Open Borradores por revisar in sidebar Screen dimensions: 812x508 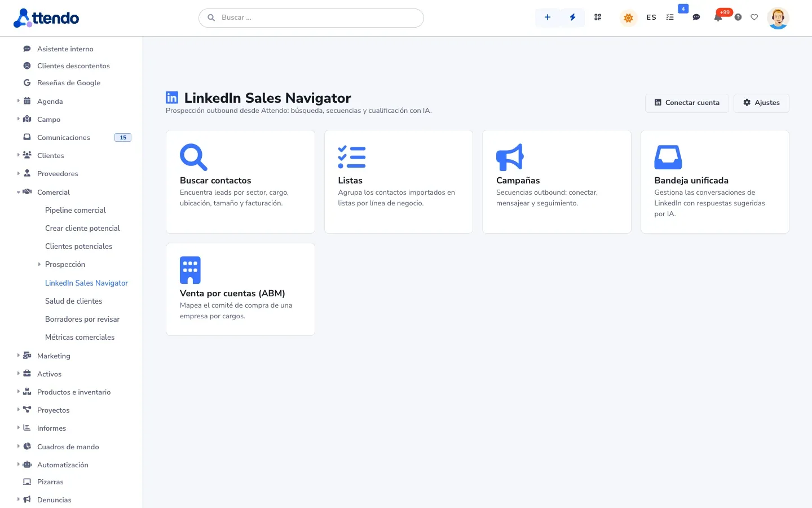click(82, 319)
